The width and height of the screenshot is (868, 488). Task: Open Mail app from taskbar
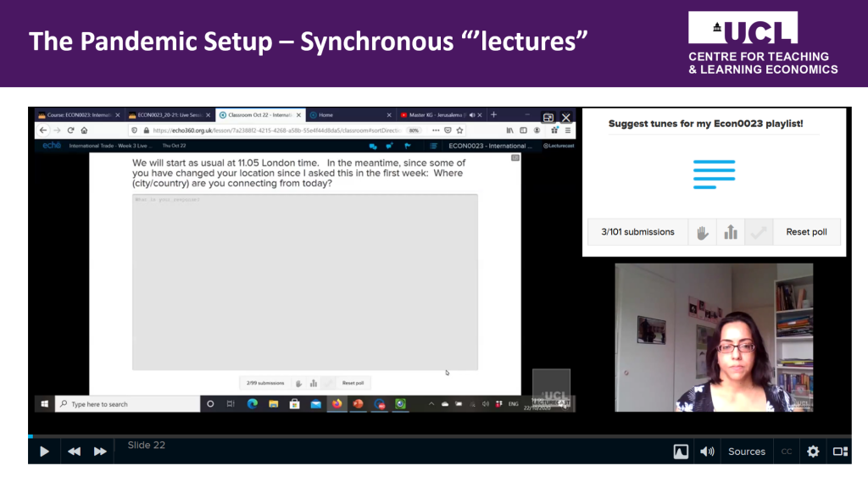(x=316, y=404)
